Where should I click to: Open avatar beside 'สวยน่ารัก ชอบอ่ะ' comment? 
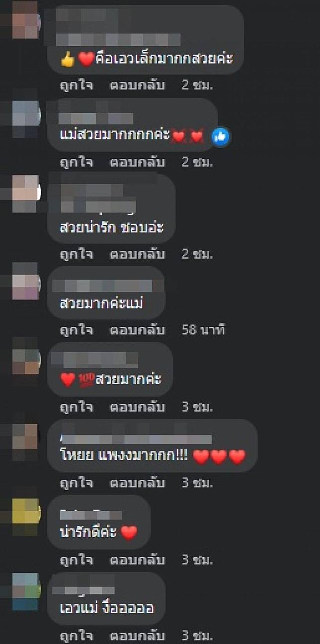pos(25,193)
